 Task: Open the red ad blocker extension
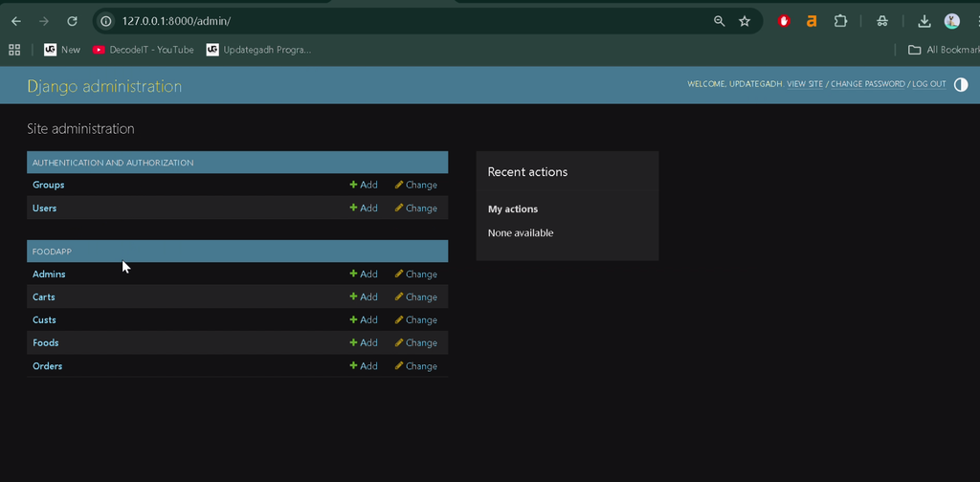784,21
